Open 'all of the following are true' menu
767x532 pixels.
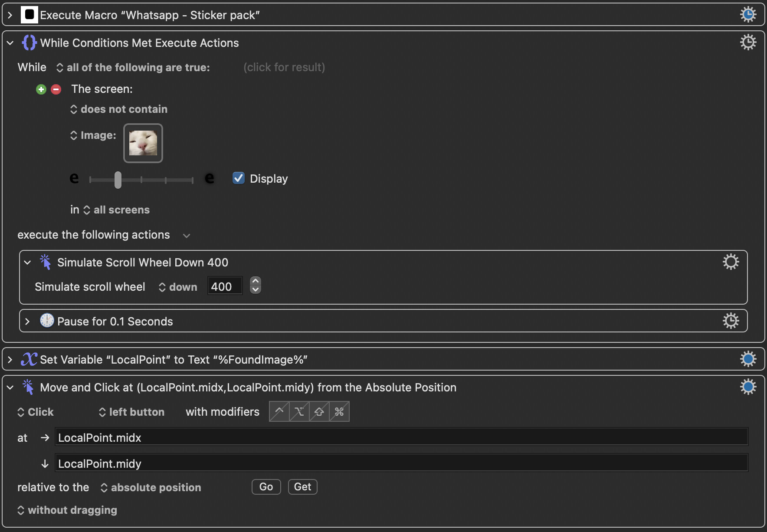[x=133, y=68]
